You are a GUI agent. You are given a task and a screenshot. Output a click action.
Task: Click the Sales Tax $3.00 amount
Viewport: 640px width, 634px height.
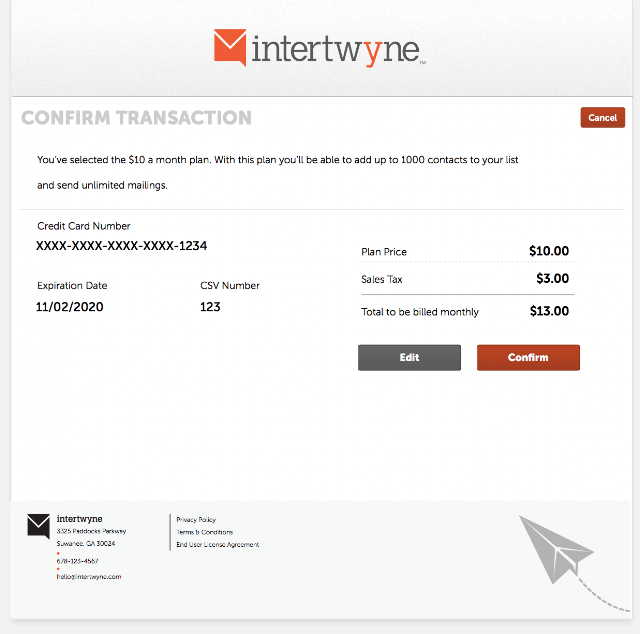pyautogui.click(x=552, y=279)
